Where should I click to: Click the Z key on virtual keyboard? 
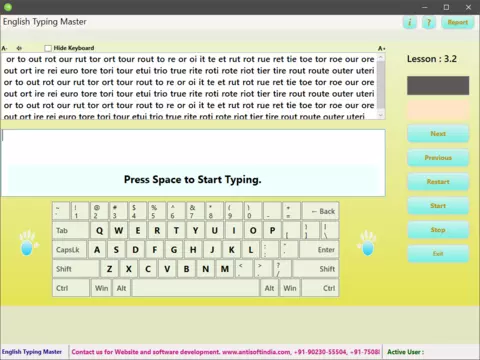[109, 269]
